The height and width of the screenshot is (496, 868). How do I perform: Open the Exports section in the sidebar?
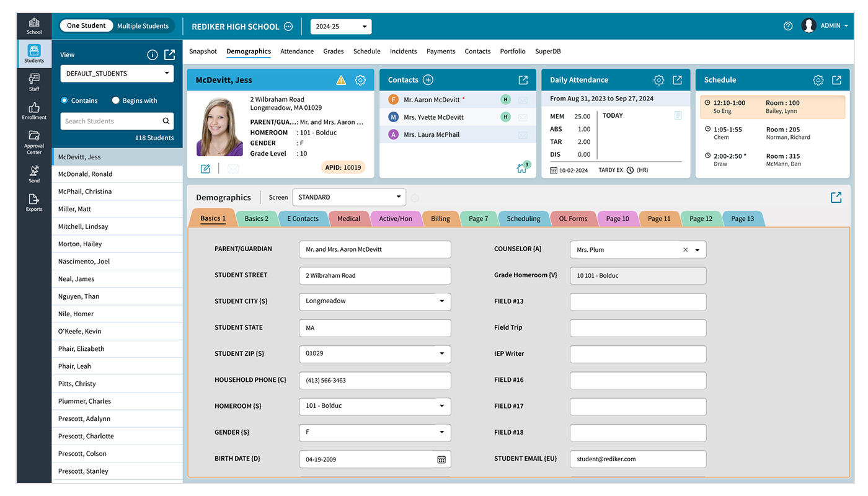pyautogui.click(x=34, y=201)
